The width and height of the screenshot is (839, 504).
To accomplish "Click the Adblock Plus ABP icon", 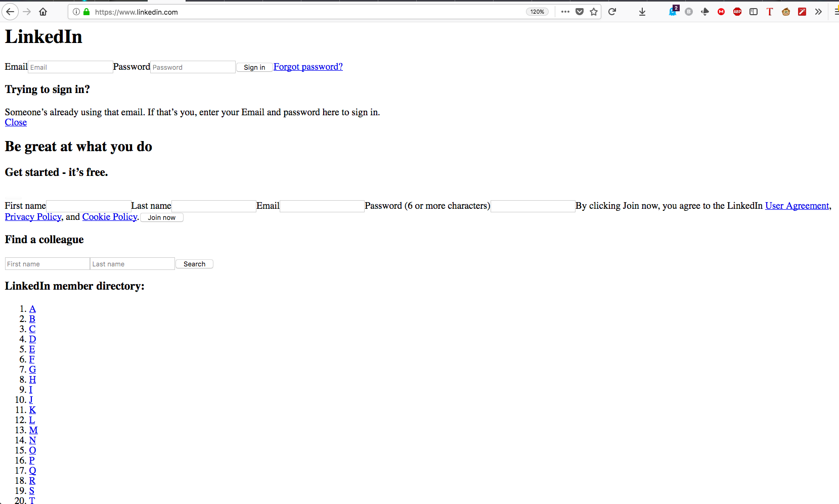I will 737,12.
